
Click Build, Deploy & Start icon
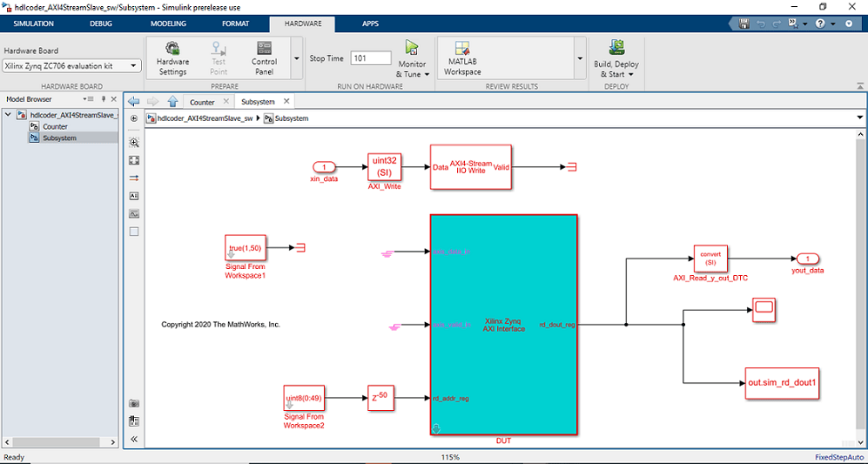point(616,48)
